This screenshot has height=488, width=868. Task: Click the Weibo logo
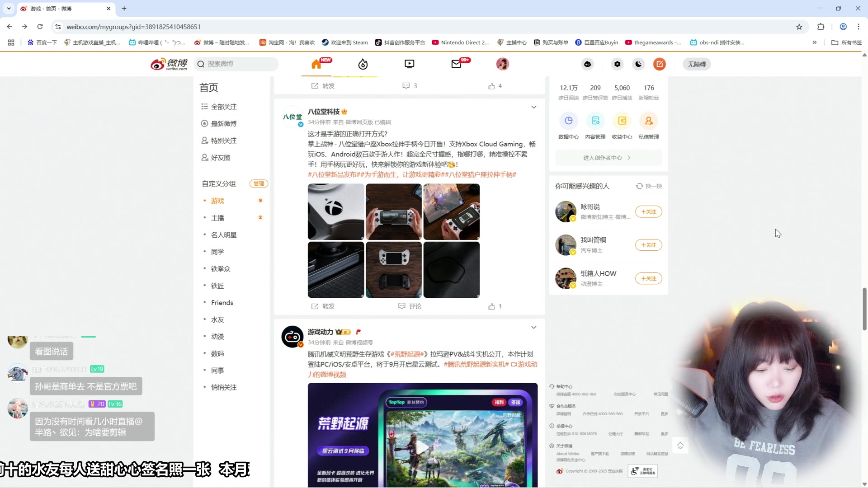tap(169, 64)
